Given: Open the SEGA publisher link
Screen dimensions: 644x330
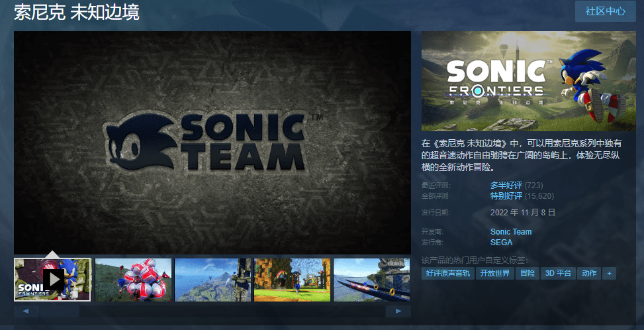Looking at the screenshot, I should point(502,243).
